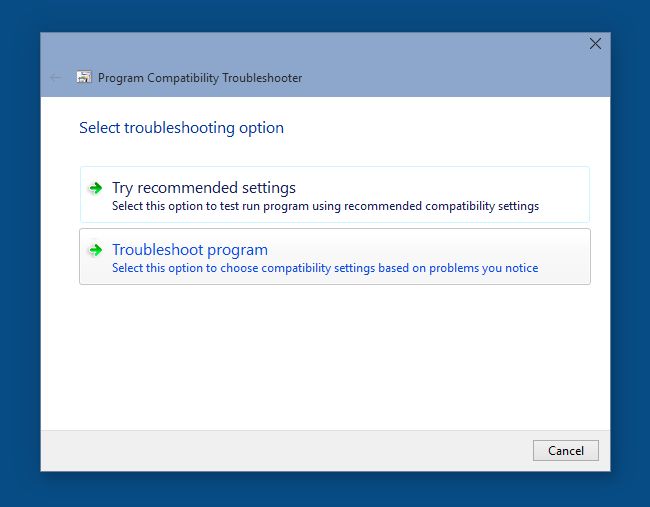Click the 'Select troubleshooting option' heading
The image size is (650, 507).
point(182,128)
